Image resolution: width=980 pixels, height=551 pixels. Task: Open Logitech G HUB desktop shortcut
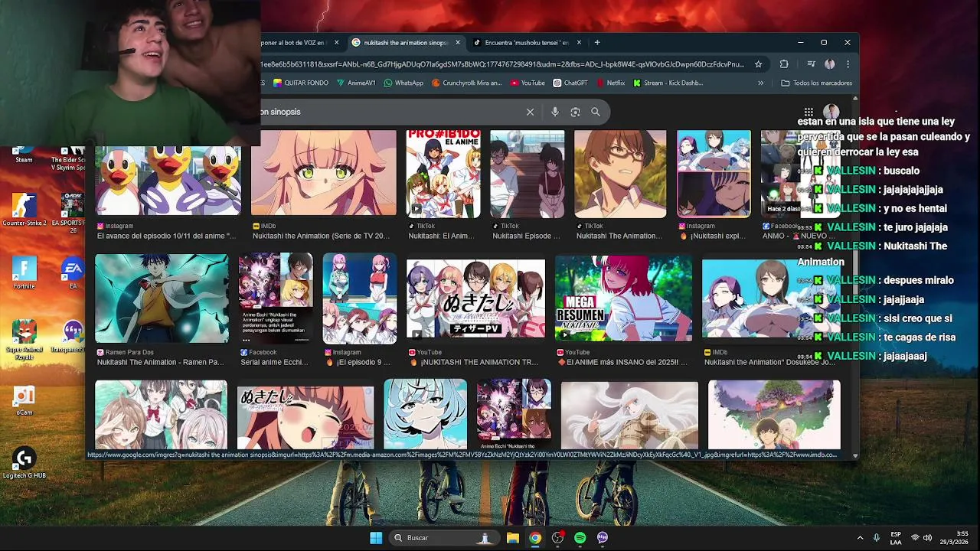click(24, 462)
